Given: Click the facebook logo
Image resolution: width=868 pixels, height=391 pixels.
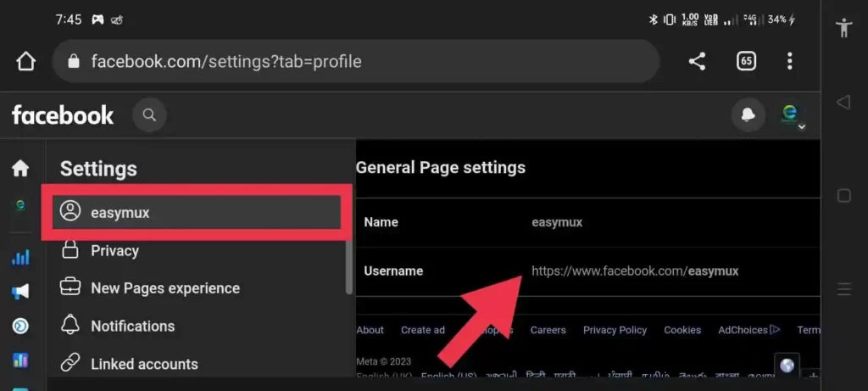Looking at the screenshot, I should click(x=63, y=115).
